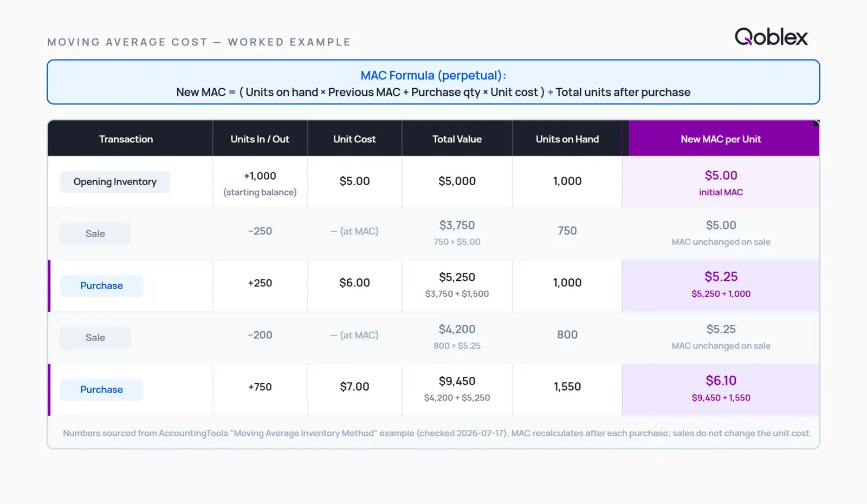
Task: Click the '−200' units cell
Action: 260,335
